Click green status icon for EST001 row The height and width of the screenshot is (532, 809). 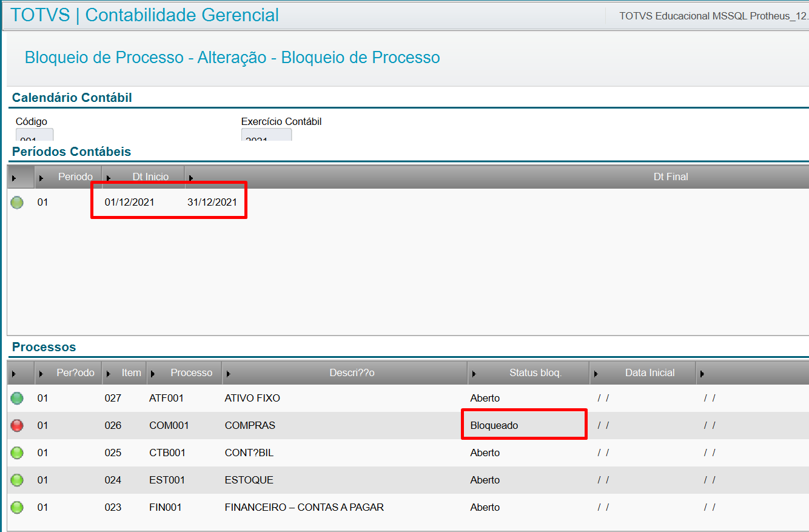point(17,480)
